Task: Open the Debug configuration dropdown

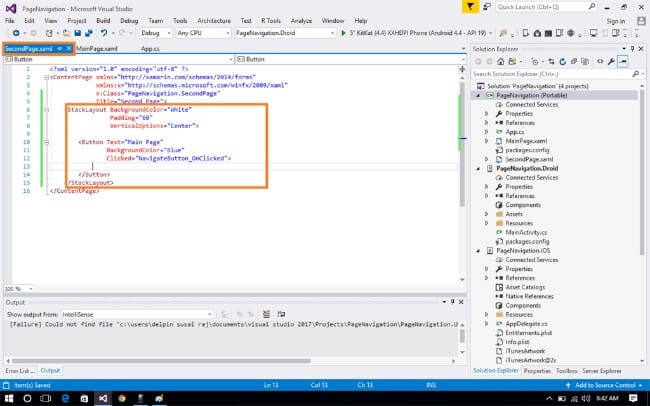Action: tap(157, 33)
